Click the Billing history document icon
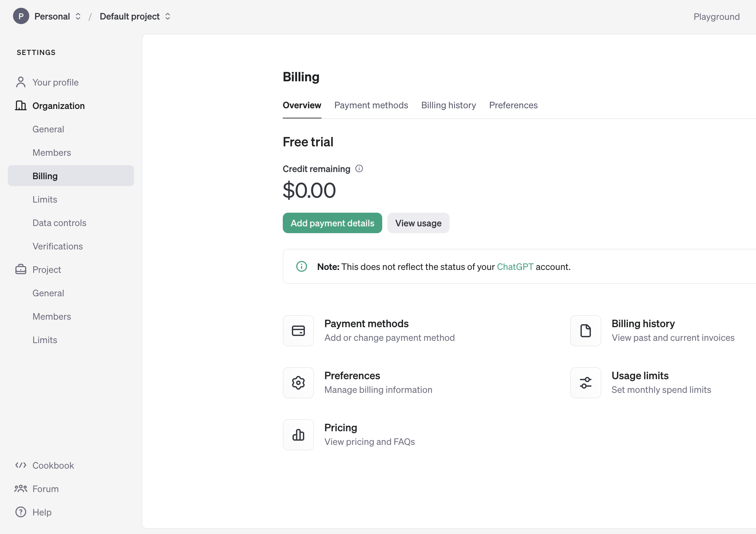Viewport: 756px width, 534px height. pyautogui.click(x=585, y=330)
